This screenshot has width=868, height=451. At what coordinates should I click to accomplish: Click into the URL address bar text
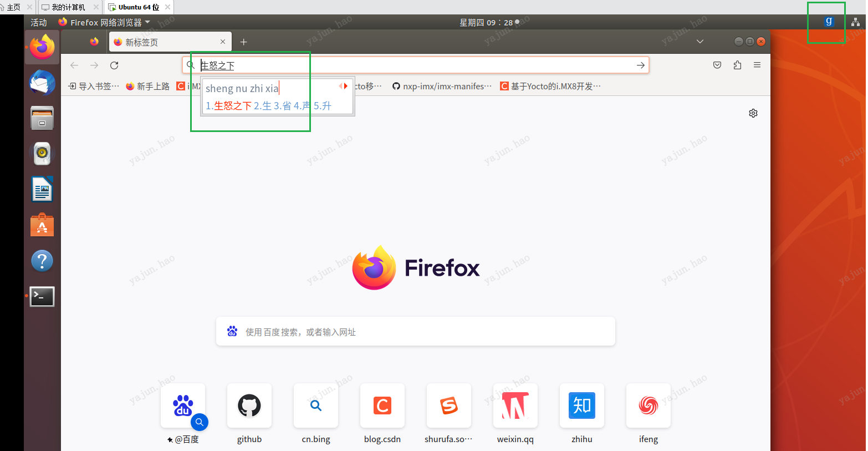coord(416,65)
